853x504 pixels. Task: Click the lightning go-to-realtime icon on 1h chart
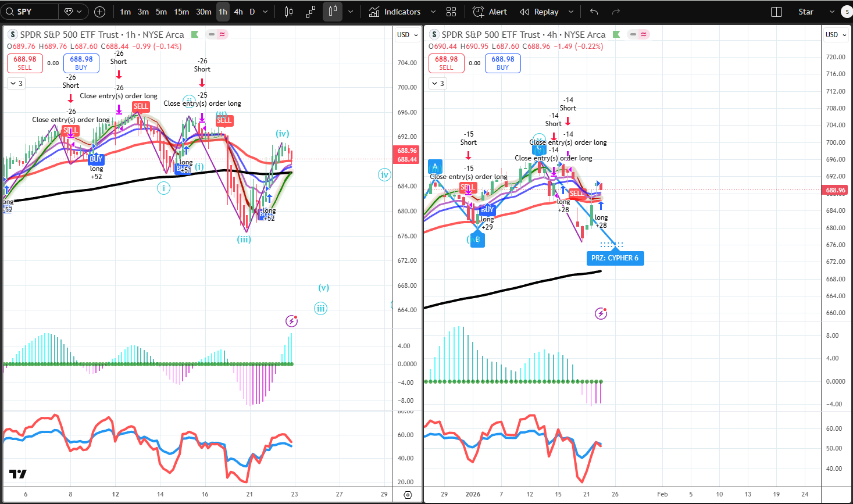click(x=292, y=321)
